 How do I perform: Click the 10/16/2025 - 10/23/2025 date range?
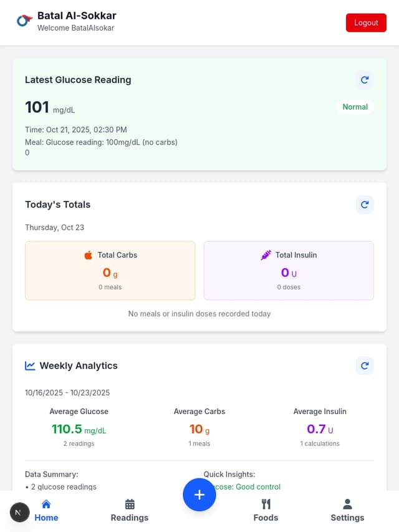(67, 392)
